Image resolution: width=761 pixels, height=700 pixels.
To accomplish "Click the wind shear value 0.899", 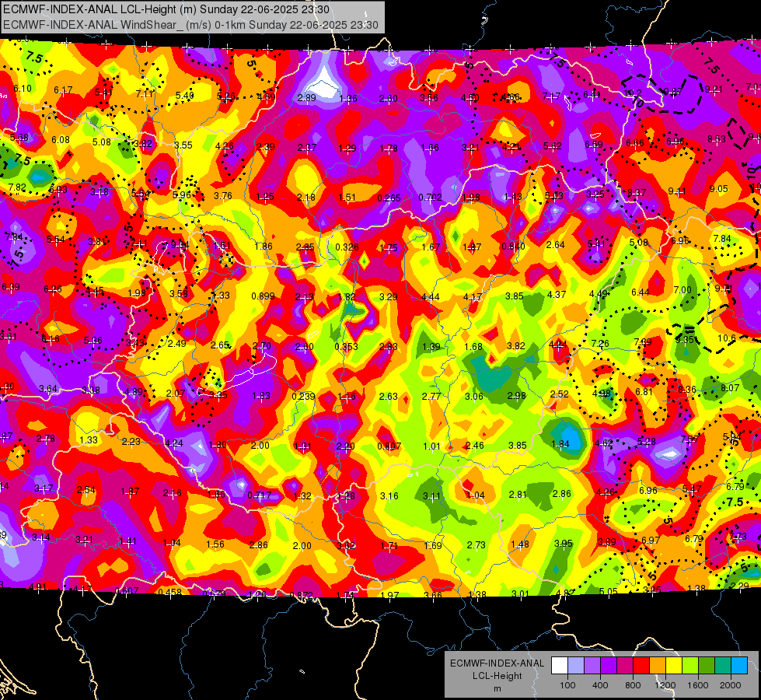I will [x=263, y=296].
